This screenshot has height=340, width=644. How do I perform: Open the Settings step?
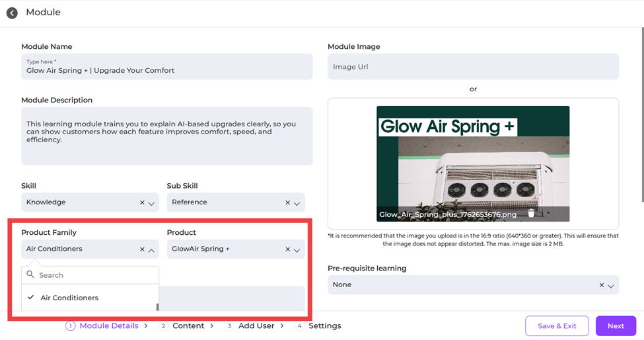(324, 326)
